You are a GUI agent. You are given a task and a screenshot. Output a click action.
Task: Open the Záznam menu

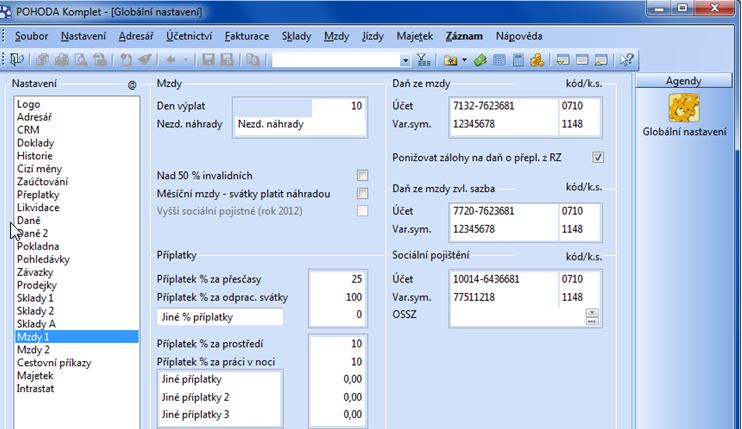(x=464, y=36)
